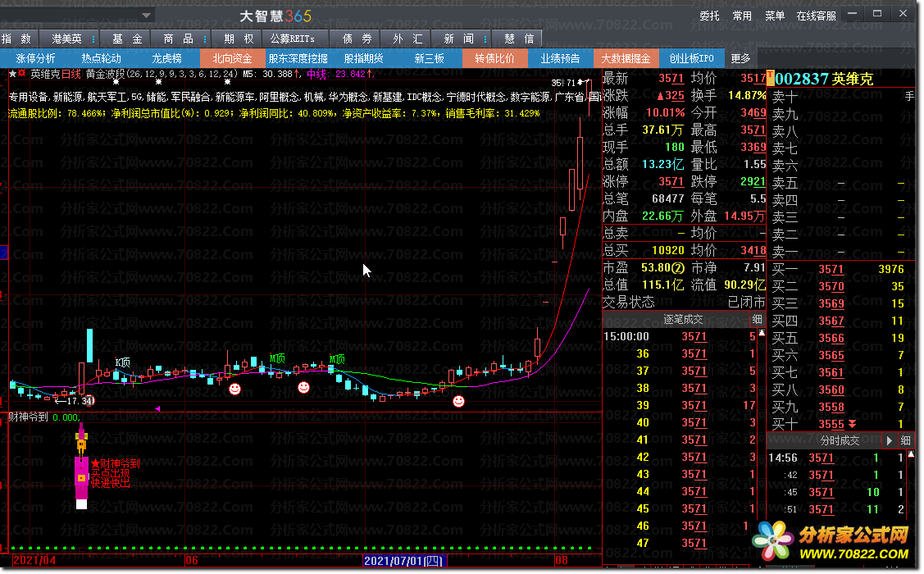This screenshot has height=574, width=924.
Task: Click the second green M顶 marker
Action: point(337,359)
